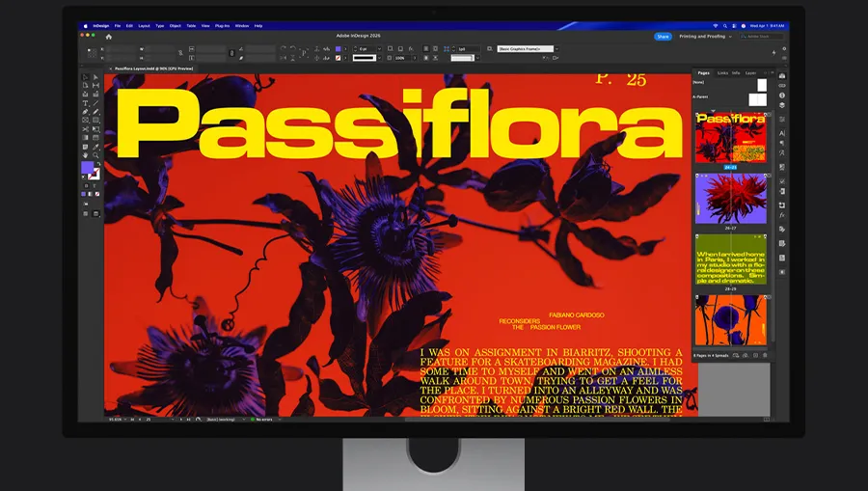This screenshot has width=868, height=491.
Task: Click the reference point locator grid
Action: [x=91, y=53]
